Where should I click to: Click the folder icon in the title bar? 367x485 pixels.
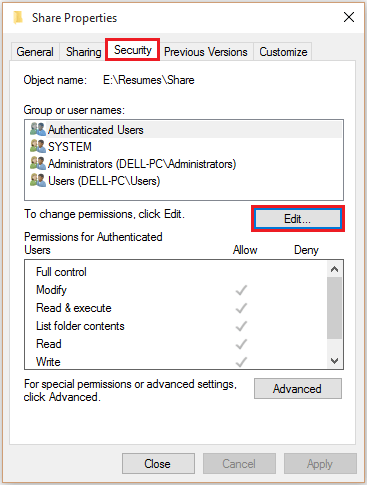tap(18, 17)
